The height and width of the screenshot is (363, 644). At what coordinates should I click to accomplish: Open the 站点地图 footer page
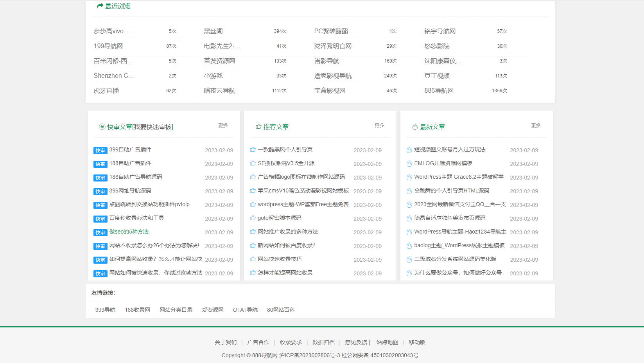click(386, 342)
